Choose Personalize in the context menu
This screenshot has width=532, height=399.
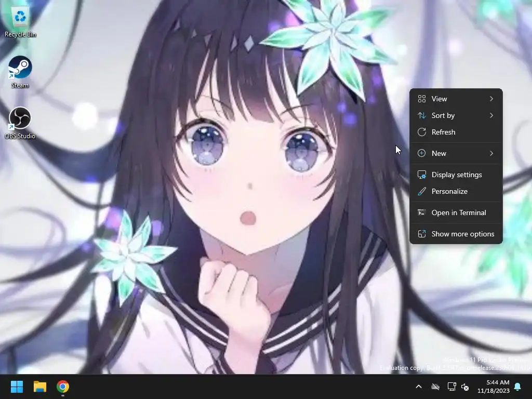coord(456,191)
